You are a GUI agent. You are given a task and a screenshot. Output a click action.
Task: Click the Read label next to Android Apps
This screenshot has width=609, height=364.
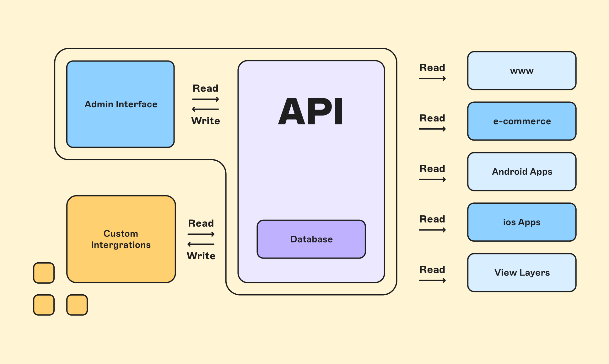pyautogui.click(x=432, y=169)
